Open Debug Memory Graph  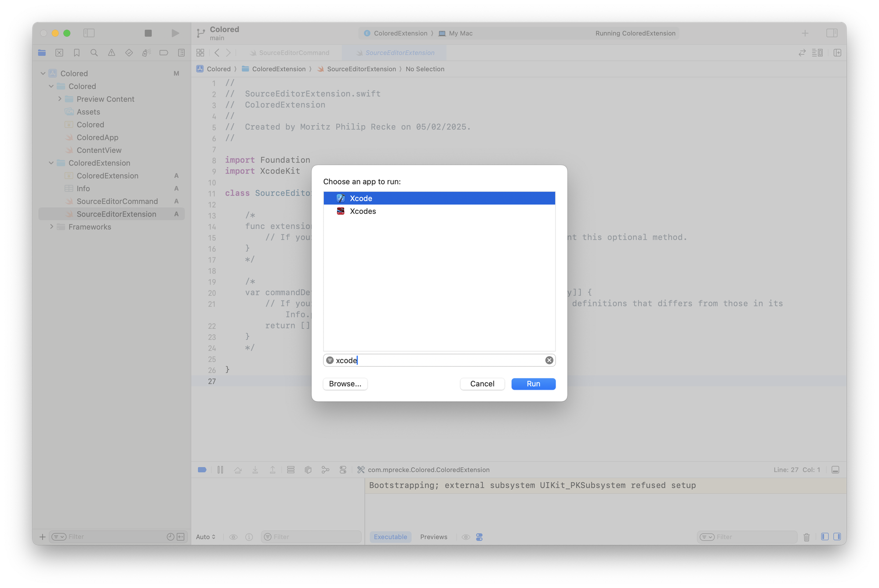(325, 470)
